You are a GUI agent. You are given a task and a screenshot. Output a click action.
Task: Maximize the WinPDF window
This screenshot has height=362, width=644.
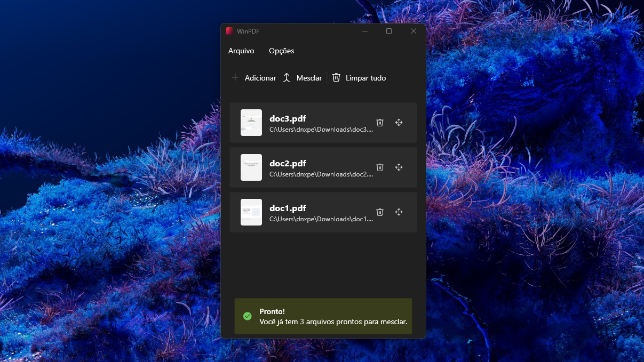tap(389, 31)
